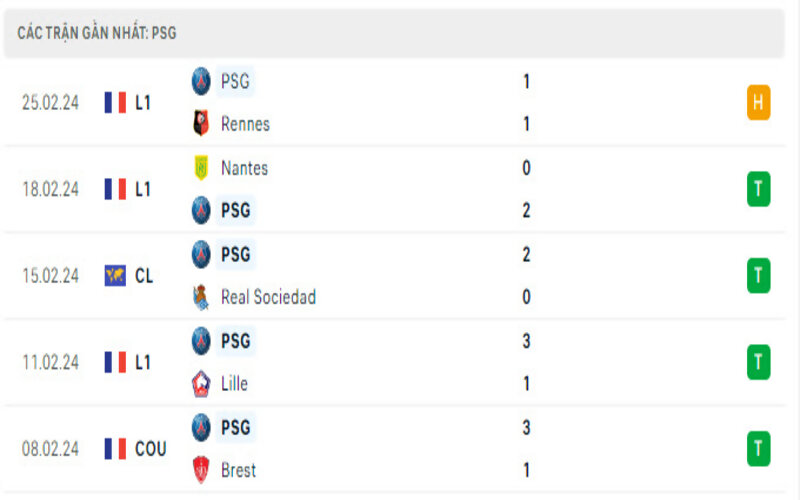Screen dimensions: 800x500
Task: Click the 'Các trận gần nhất: PSG' header
Action: tap(96, 33)
